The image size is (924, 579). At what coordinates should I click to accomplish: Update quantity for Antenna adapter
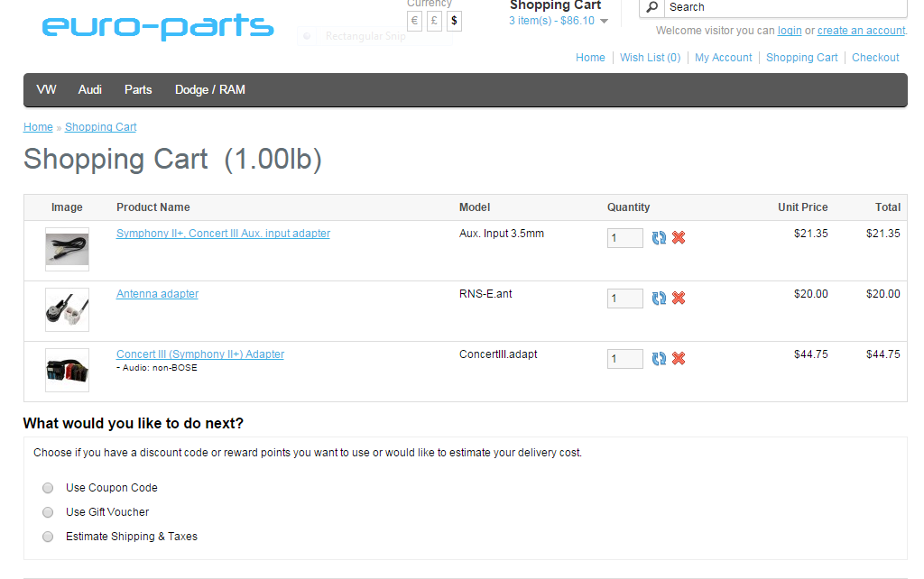point(659,298)
